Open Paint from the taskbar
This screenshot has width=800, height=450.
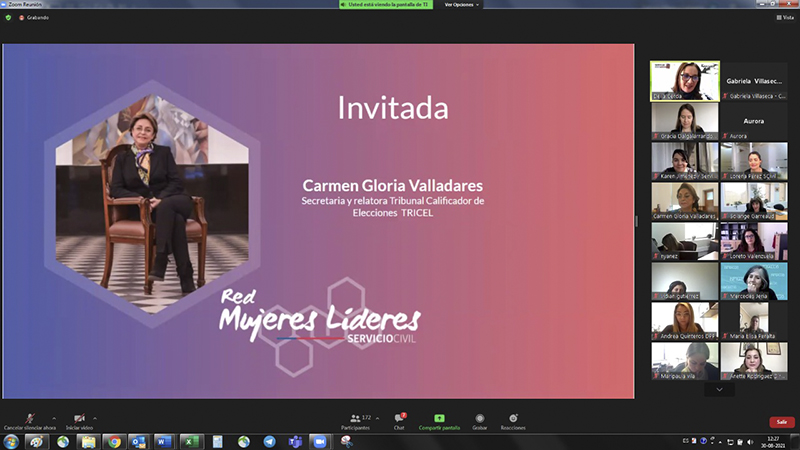click(36, 442)
